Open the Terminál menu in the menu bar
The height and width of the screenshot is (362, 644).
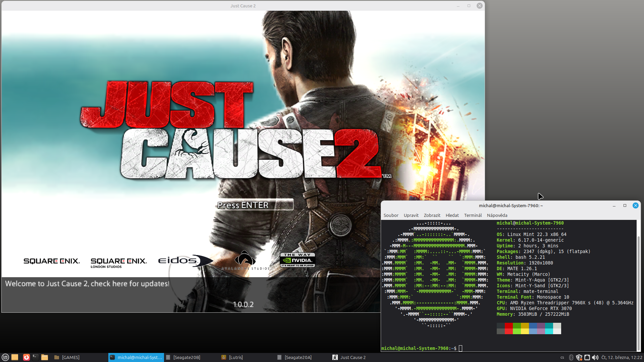pos(473,215)
